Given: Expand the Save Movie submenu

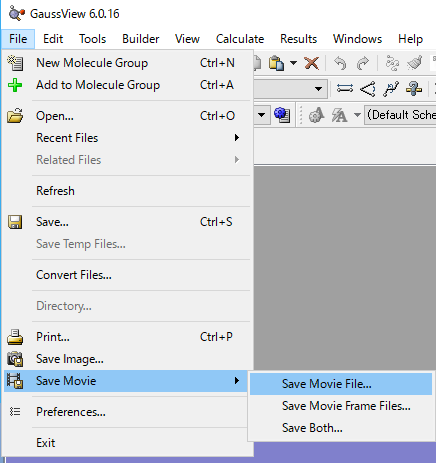Looking at the screenshot, I should pyautogui.click(x=127, y=381).
